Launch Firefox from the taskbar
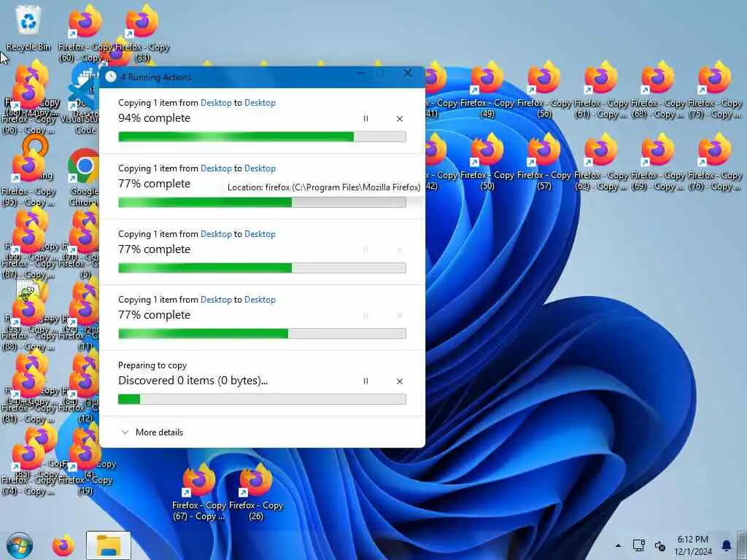Image resolution: width=747 pixels, height=560 pixels. click(x=63, y=545)
